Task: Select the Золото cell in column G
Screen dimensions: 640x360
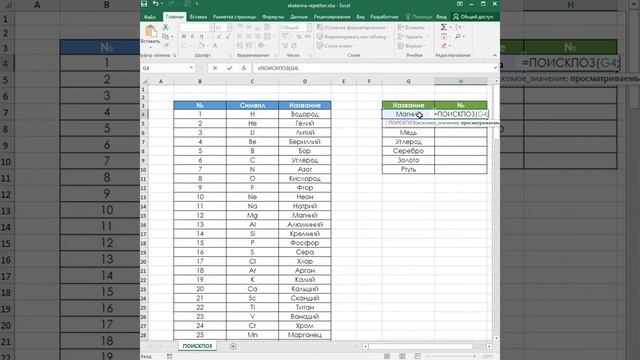Action: 408,160
